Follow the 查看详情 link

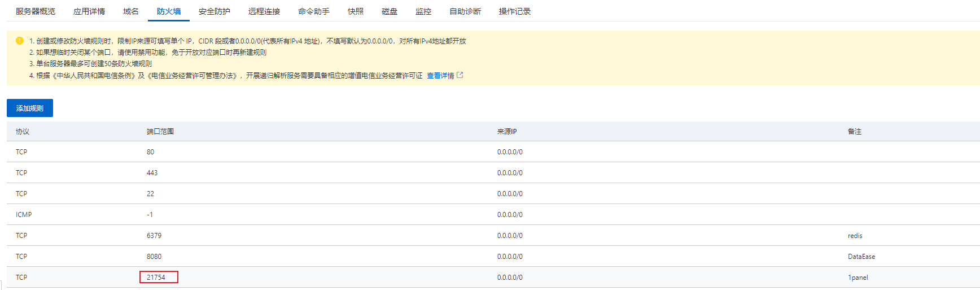pos(440,75)
